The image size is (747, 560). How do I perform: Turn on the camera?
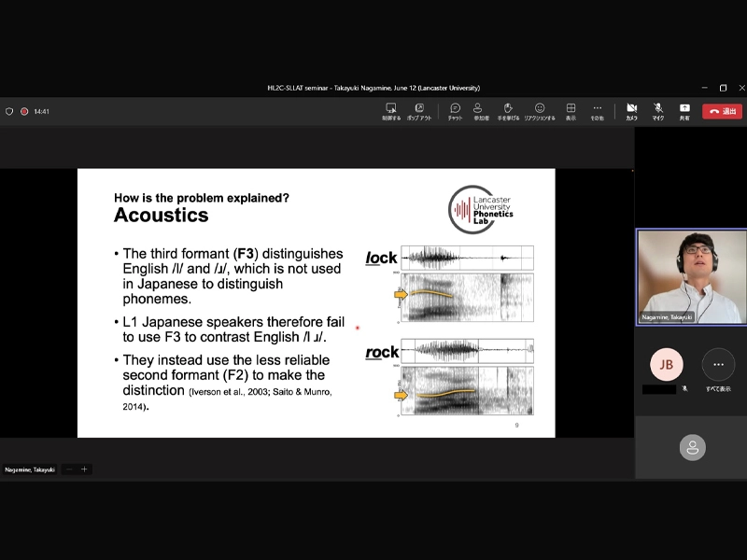(631, 110)
